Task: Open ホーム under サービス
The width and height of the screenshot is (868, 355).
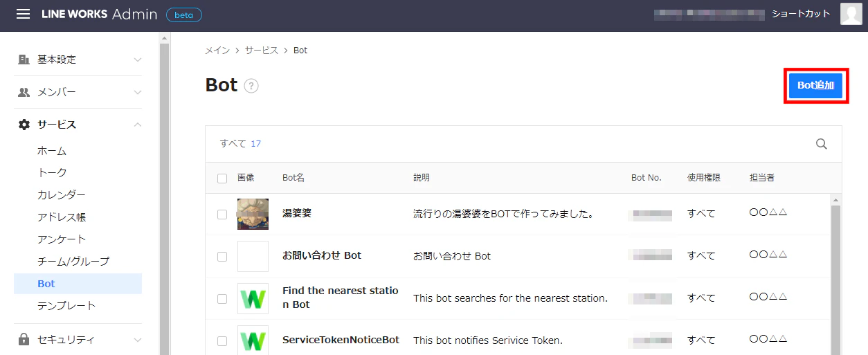Action: pos(52,151)
